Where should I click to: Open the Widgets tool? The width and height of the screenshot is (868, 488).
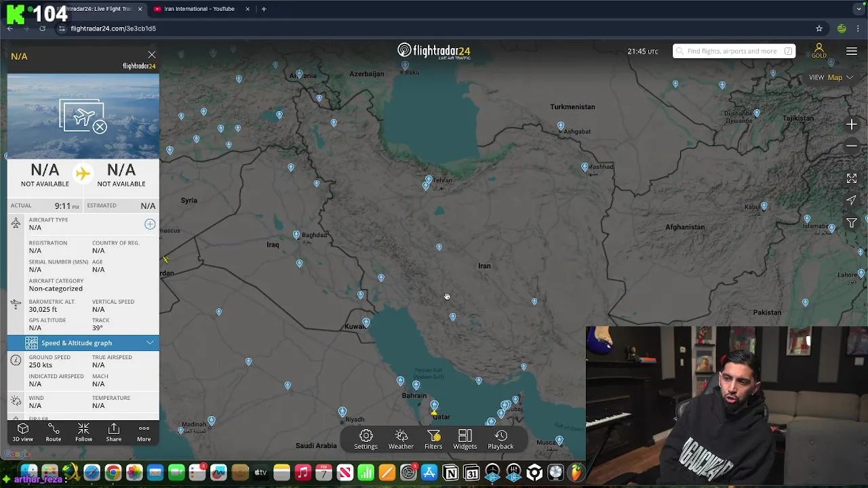tap(465, 439)
